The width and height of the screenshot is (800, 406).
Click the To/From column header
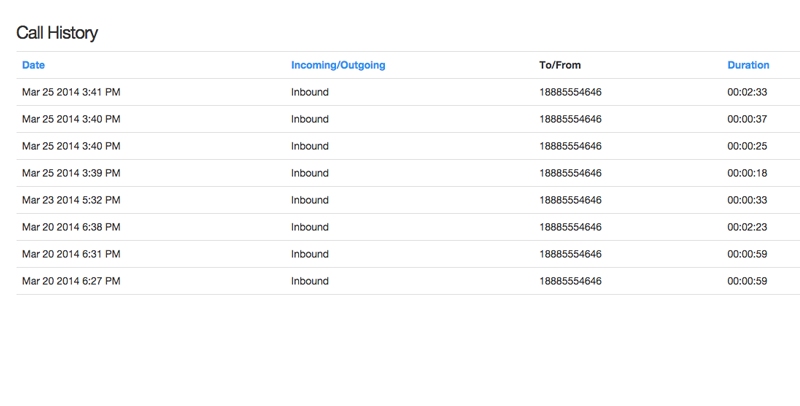tap(560, 65)
